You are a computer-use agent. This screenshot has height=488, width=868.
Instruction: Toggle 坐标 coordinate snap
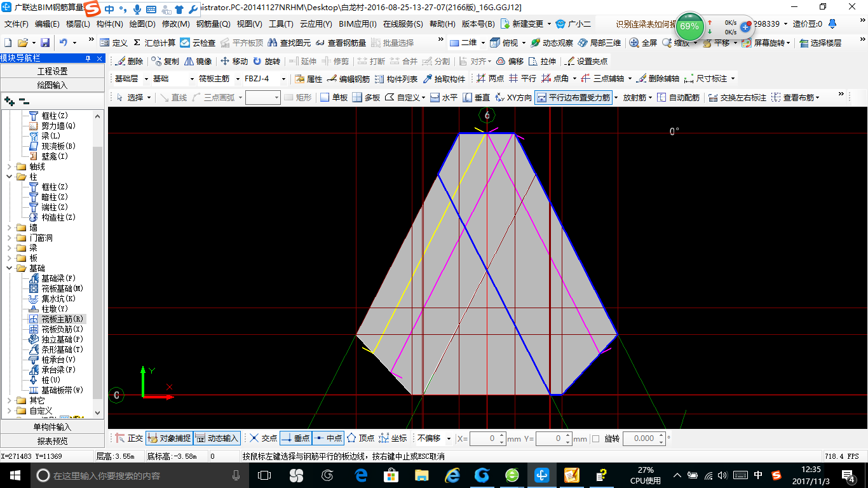[393, 438]
